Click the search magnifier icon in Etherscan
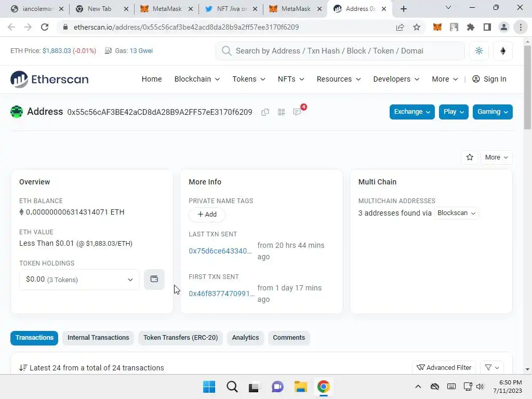The height and width of the screenshot is (399, 532). (x=227, y=51)
